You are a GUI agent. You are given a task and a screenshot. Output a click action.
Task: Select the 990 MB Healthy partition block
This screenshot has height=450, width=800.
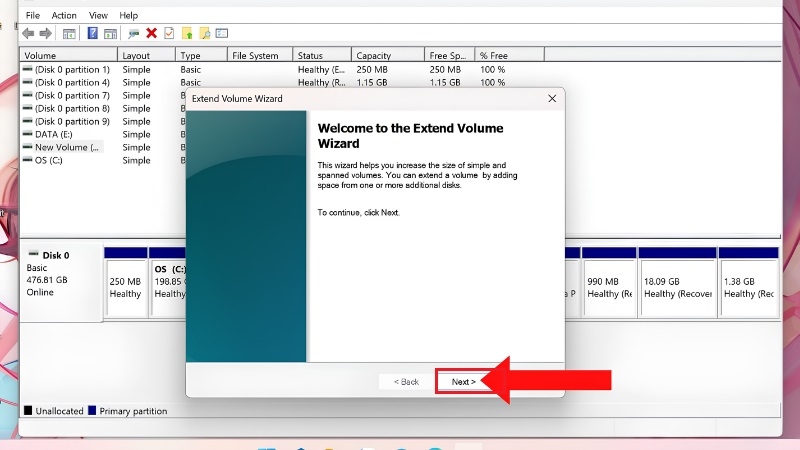coord(609,283)
